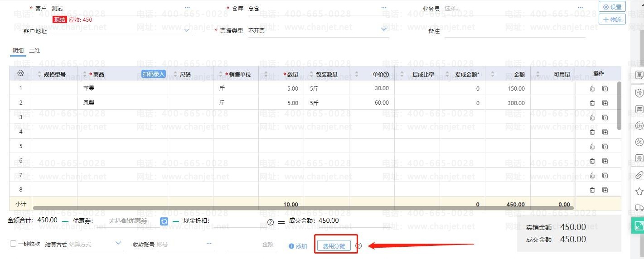This screenshot has height=259, width=644.
Task: Sort by the 规格型号 column arrows
Action: [x=39, y=74]
